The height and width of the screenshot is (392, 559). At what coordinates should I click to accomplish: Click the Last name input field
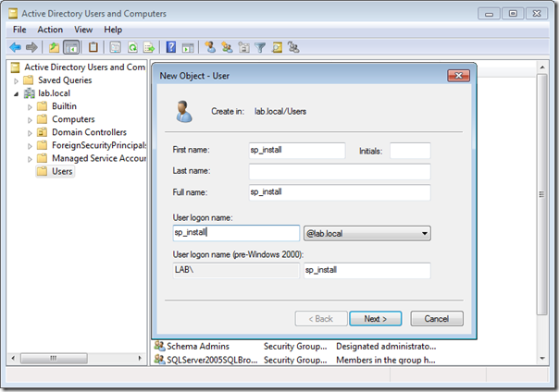(x=340, y=171)
